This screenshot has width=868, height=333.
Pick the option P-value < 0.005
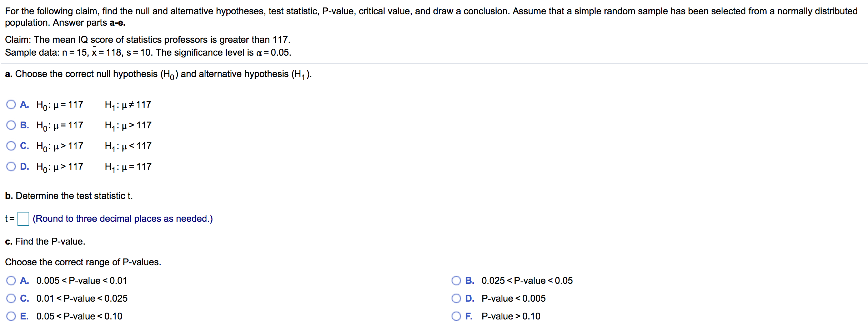[456, 298]
